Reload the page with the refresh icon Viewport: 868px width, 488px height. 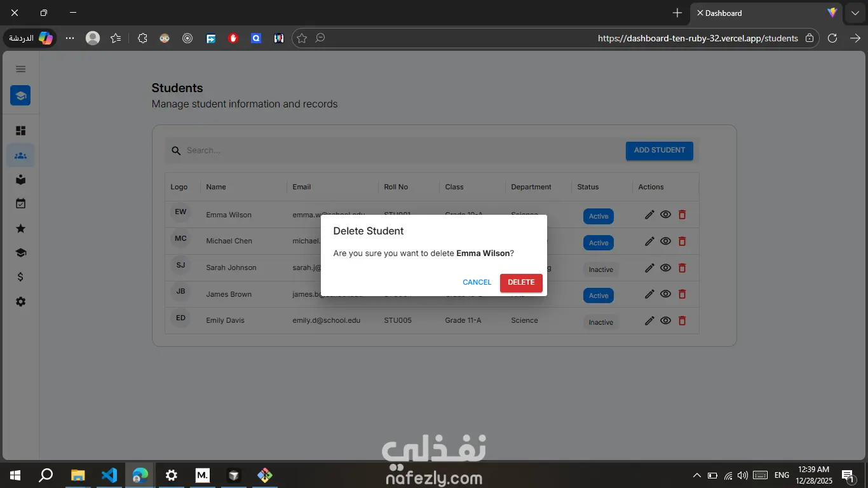click(832, 38)
